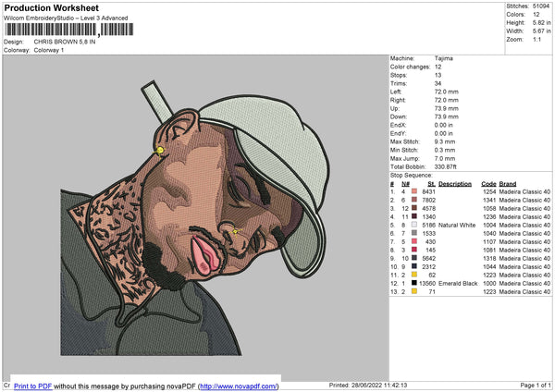This screenshot has width=555, height=392.
Task: Click stitch count 8431
Action: tap(428, 191)
